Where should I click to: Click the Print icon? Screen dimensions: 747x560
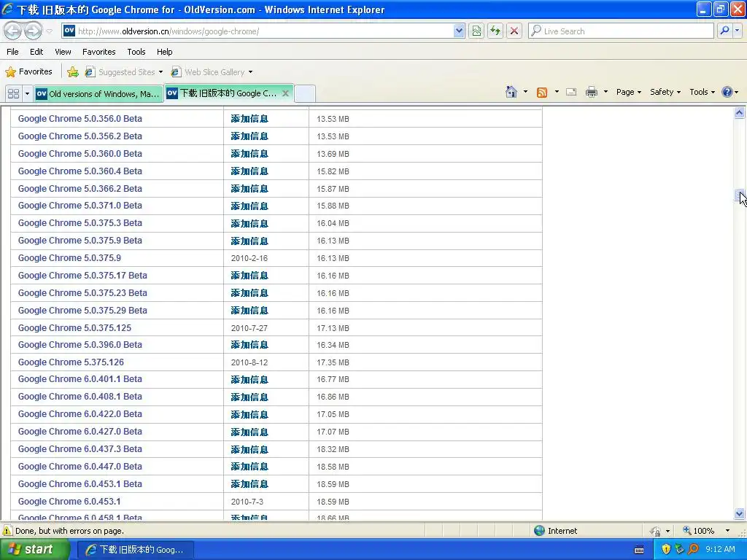[x=591, y=92]
